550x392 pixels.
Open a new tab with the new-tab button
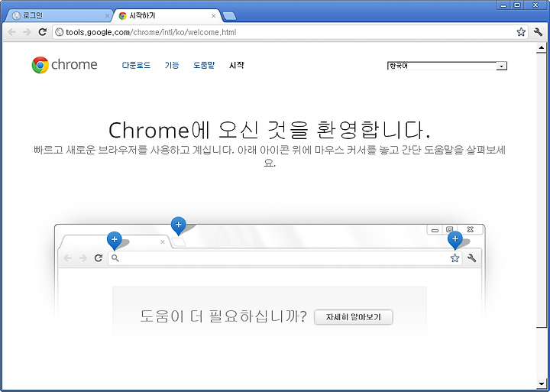(x=229, y=16)
